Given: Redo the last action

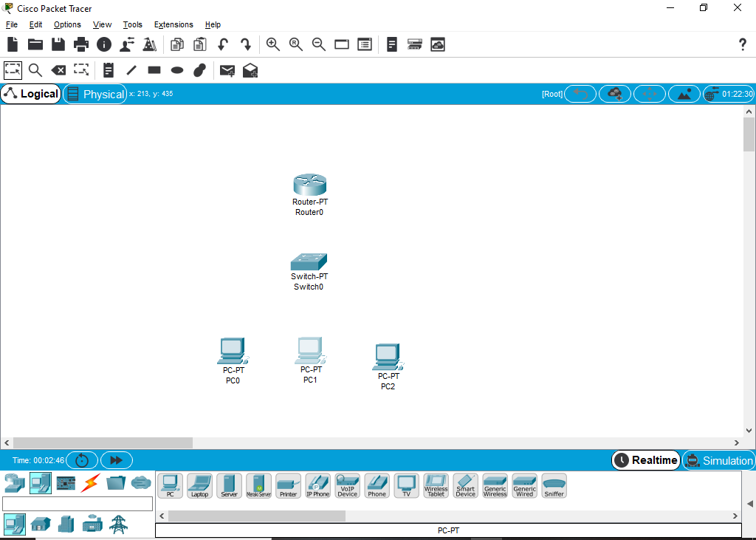Looking at the screenshot, I should click(x=246, y=44).
